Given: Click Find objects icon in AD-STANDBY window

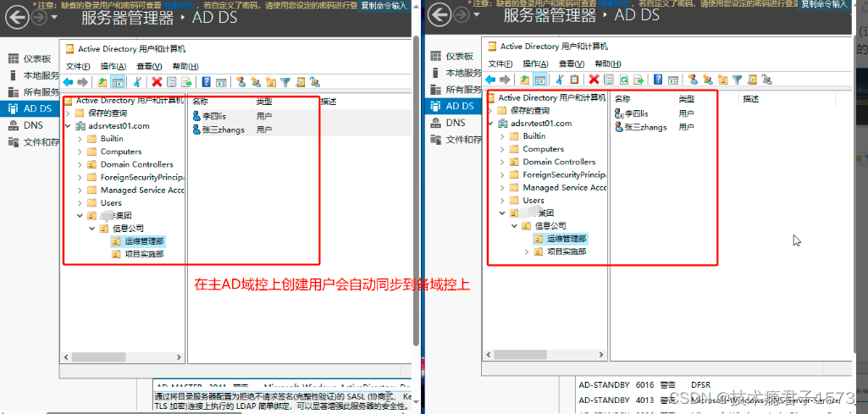Looking at the screenshot, I should pos(752,80).
